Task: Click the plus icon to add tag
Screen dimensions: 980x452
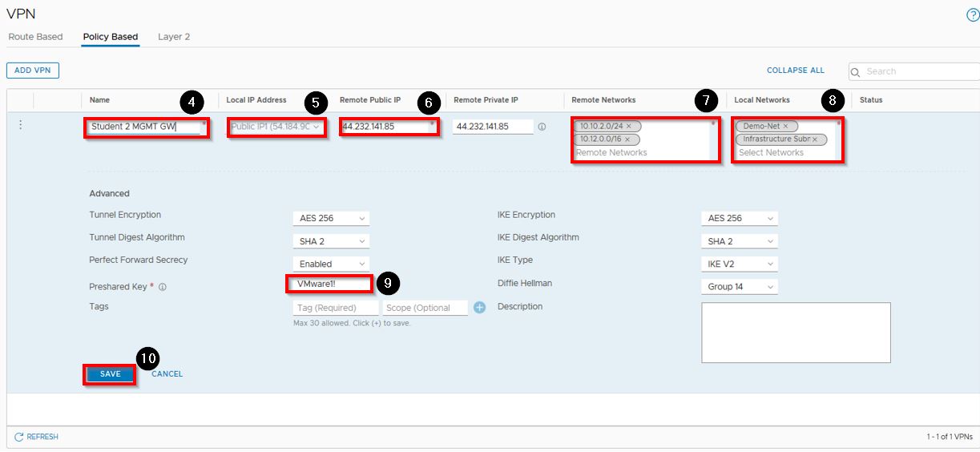Action: tap(479, 308)
